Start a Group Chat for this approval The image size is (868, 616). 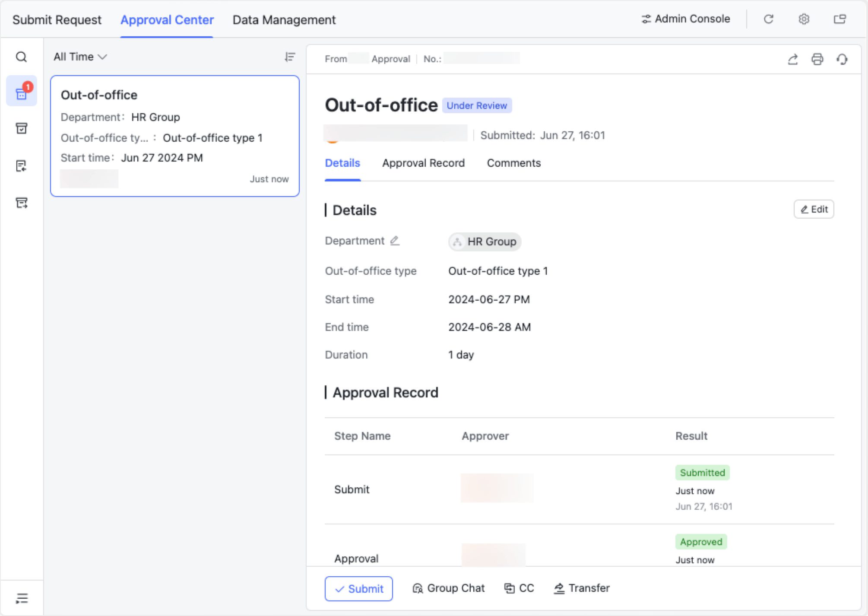[448, 588]
